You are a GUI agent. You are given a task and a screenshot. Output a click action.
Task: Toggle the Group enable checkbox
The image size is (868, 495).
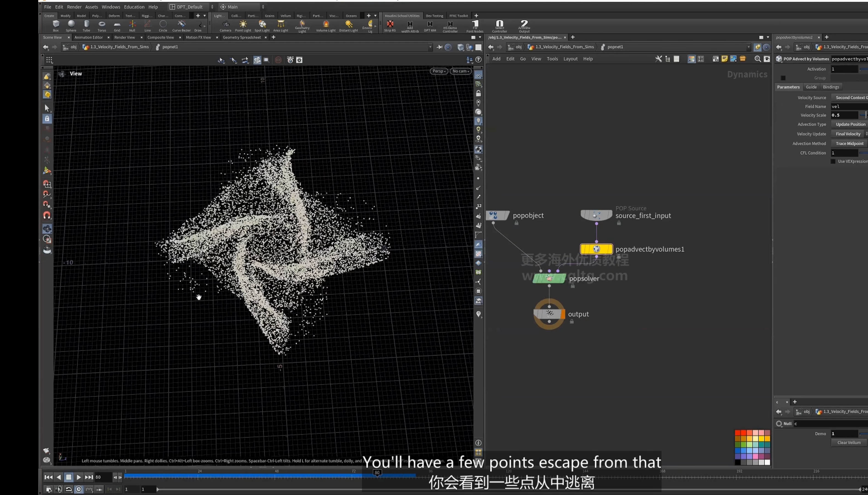pyautogui.click(x=783, y=78)
